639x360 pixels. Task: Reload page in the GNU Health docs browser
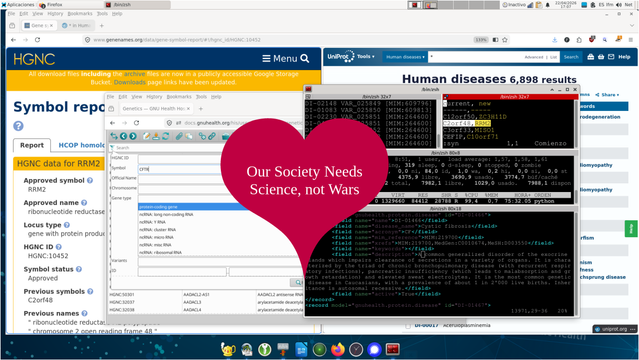[137, 123]
